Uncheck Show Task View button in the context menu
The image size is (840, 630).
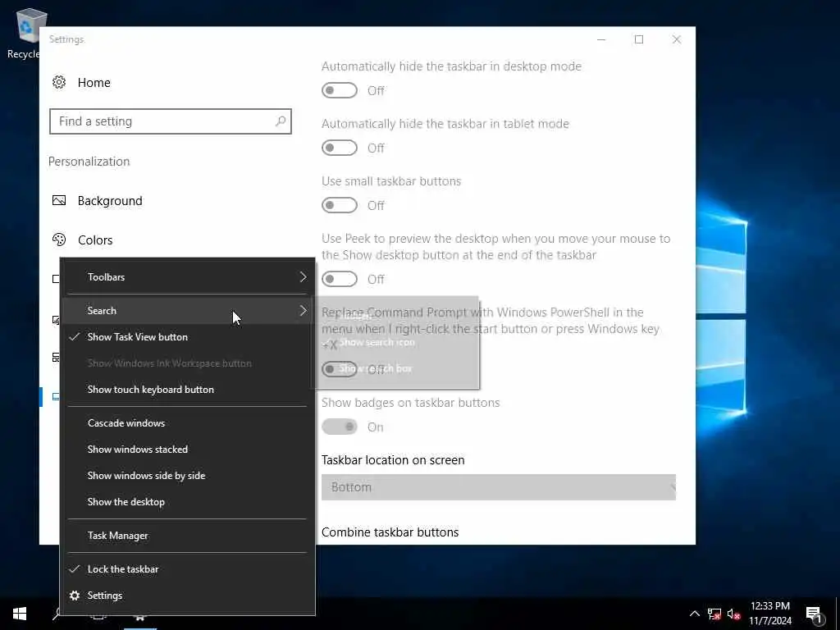[x=188, y=337]
